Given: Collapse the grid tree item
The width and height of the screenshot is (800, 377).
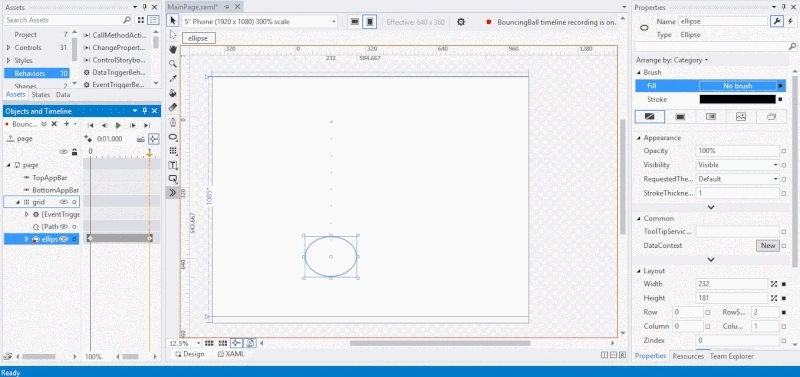Looking at the screenshot, I should click(18, 202).
